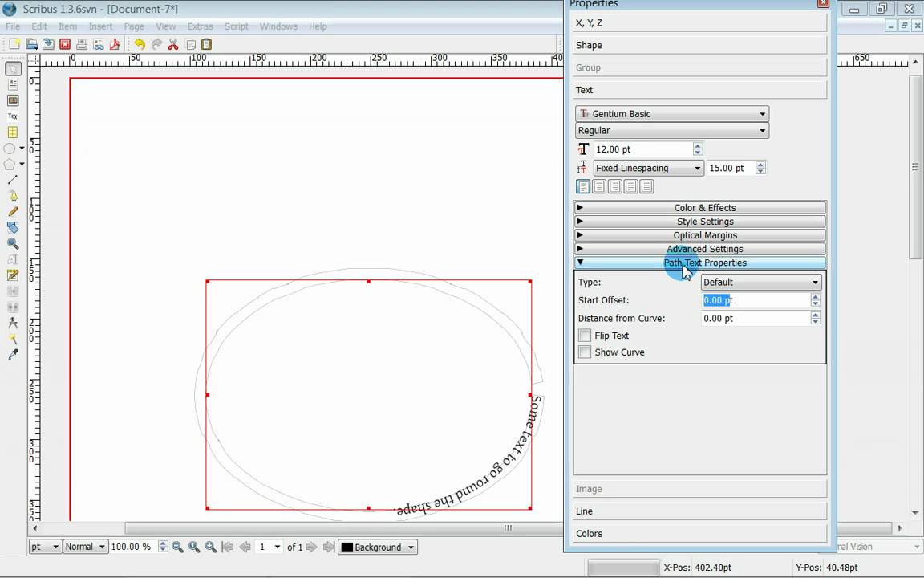The width and height of the screenshot is (924, 578).
Task: Print the document from toolbar
Action: point(82,44)
